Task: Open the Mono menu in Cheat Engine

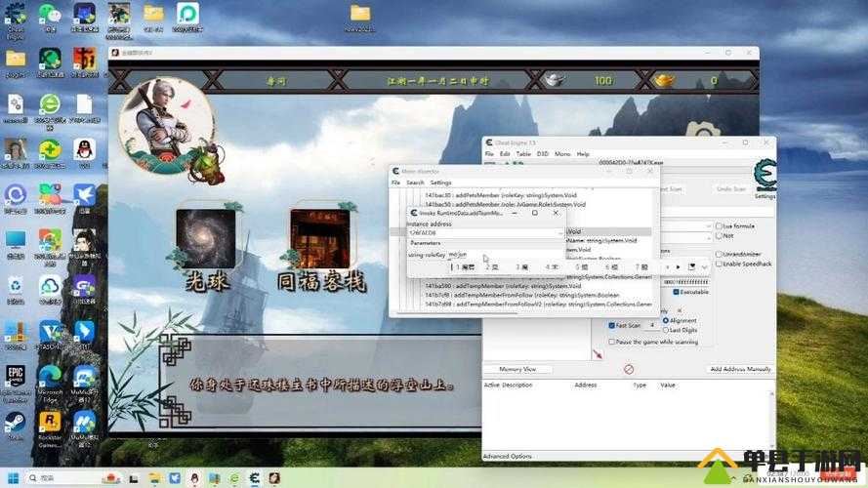Action: click(x=562, y=154)
